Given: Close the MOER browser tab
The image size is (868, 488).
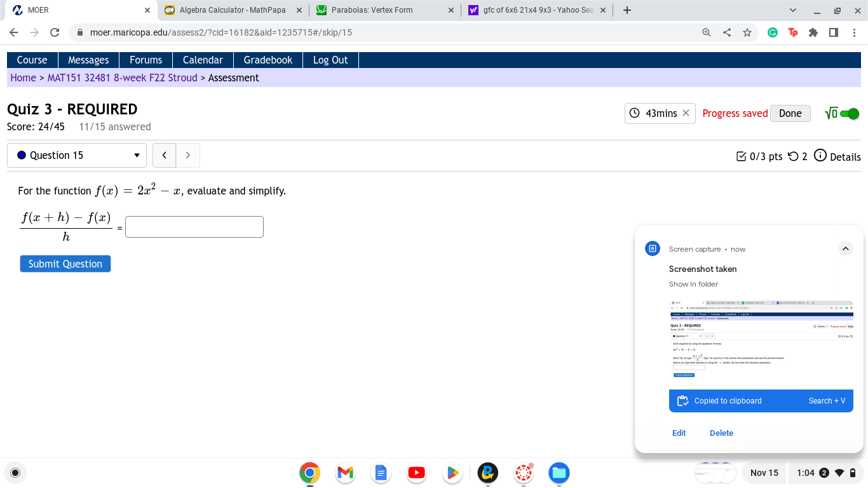Looking at the screenshot, I should (x=147, y=10).
